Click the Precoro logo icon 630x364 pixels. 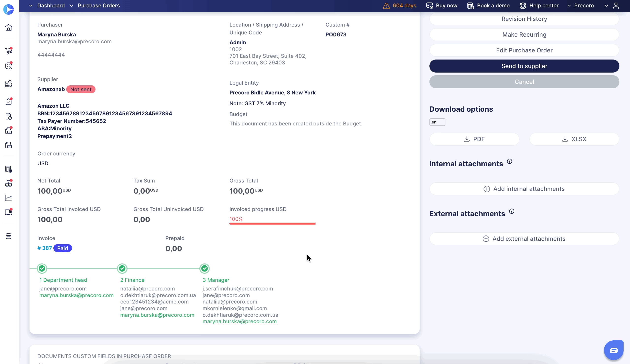[9, 9]
